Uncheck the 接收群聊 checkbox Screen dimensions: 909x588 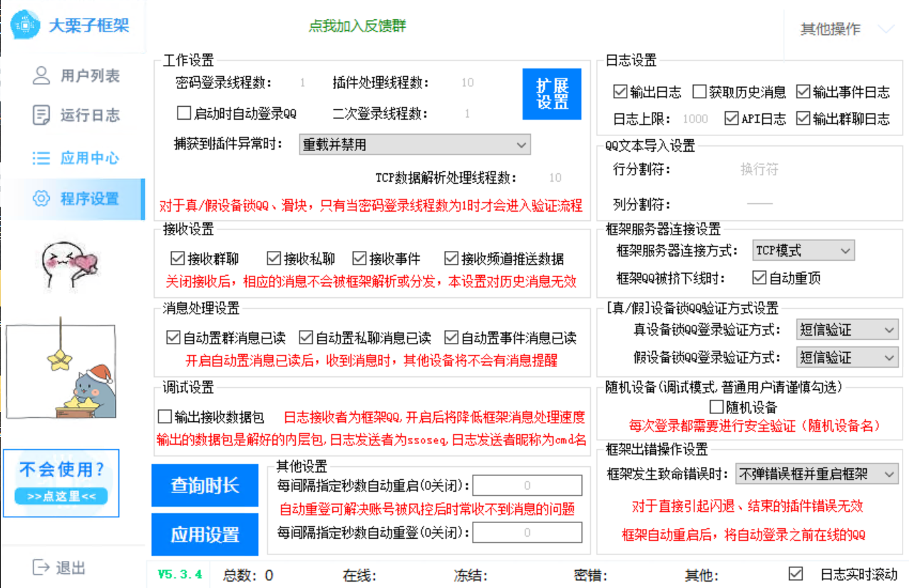[177, 258]
